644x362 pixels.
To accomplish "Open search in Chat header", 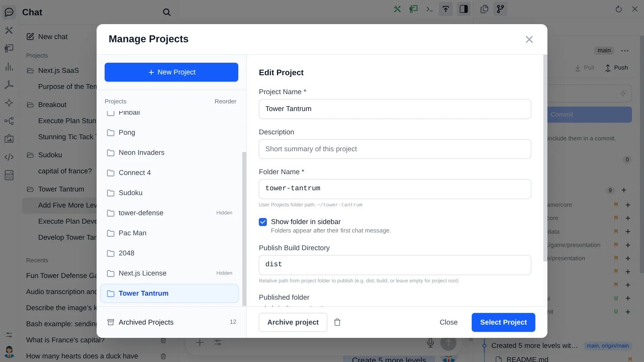I will 167,12.
